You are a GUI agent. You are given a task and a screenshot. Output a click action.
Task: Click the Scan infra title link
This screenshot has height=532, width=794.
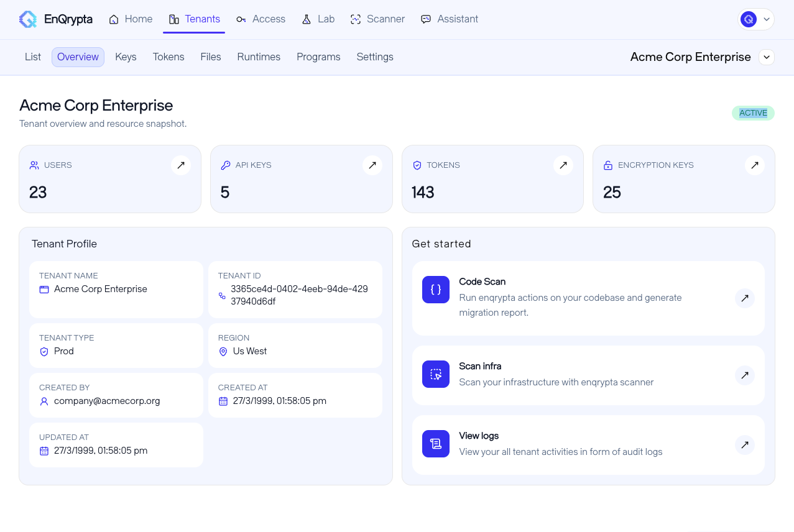point(480,366)
